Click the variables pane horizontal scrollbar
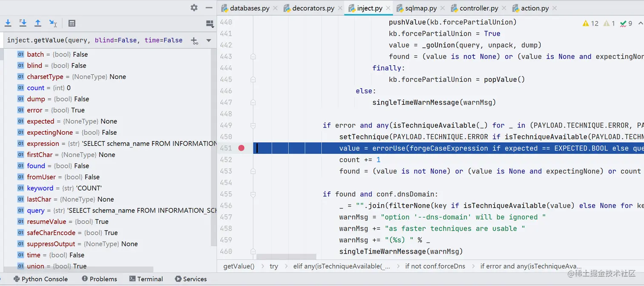644x286 pixels. tap(78, 270)
